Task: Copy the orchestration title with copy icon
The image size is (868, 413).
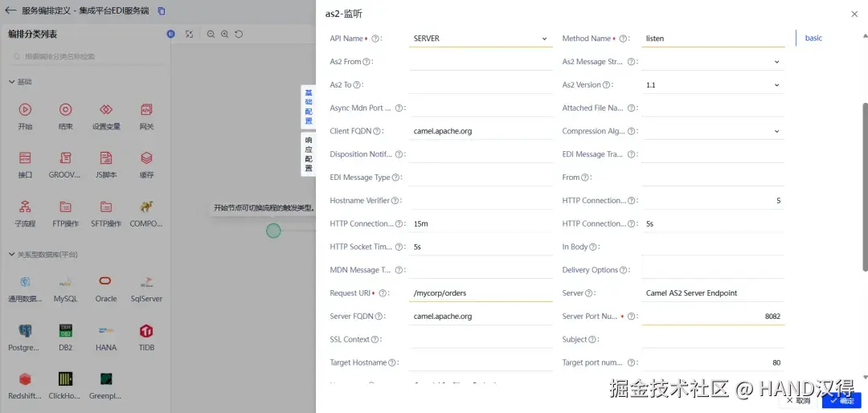Action: [161, 11]
